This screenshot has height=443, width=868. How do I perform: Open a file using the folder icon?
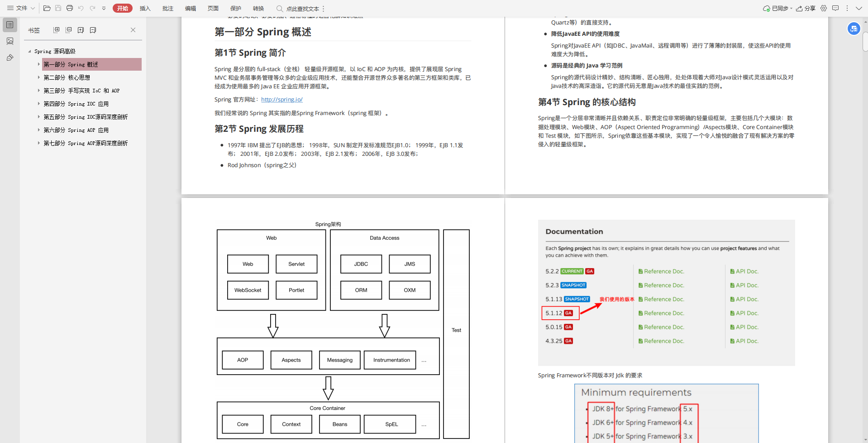[x=47, y=8]
